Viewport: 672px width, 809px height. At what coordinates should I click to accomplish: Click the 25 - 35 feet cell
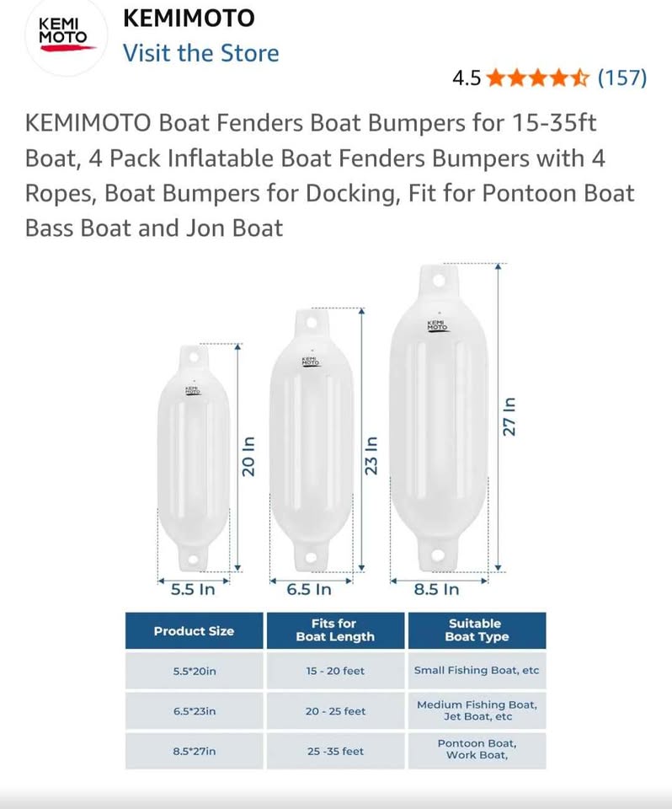pos(335,751)
